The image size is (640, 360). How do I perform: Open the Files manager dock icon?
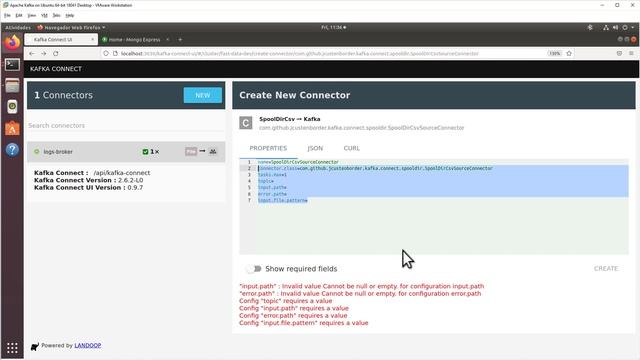pyautogui.click(x=12, y=86)
